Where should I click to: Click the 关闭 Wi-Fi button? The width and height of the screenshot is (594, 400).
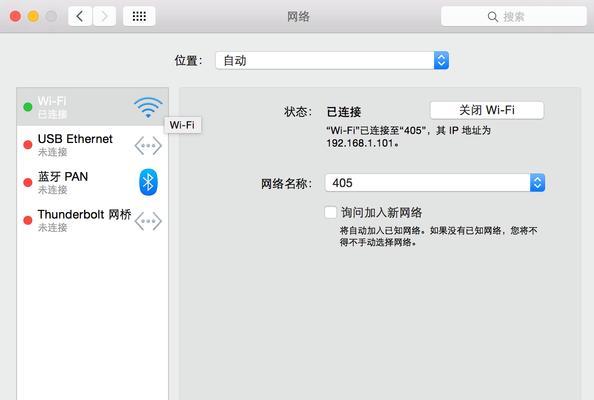pos(487,110)
